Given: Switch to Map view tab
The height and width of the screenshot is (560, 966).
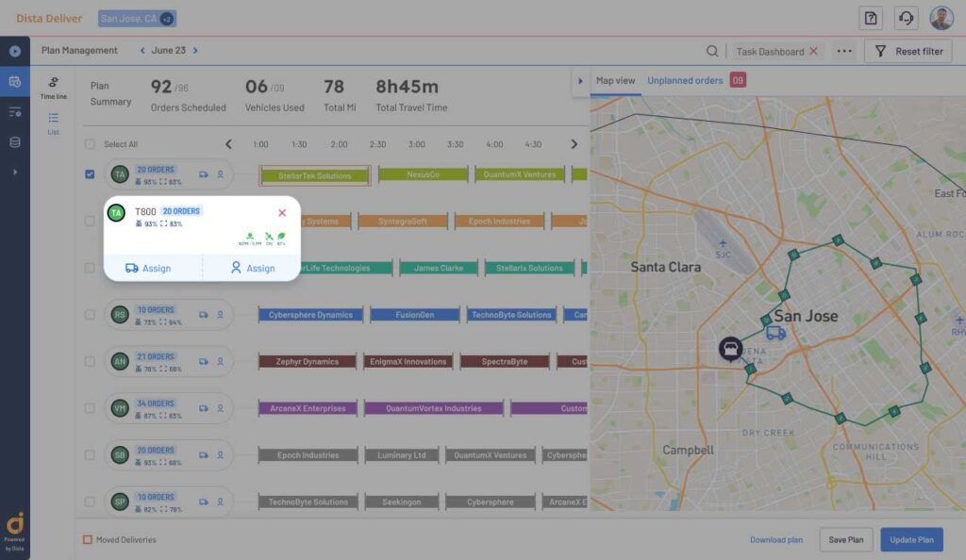Looking at the screenshot, I should (615, 81).
